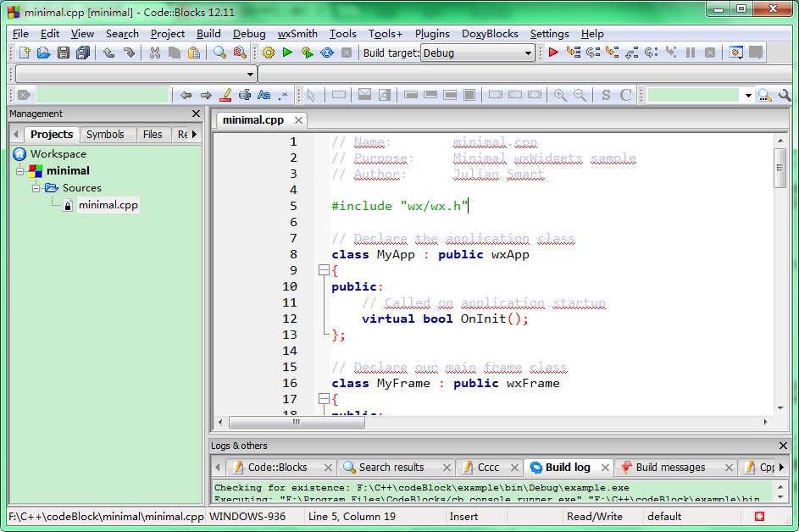Switch to the Search results tab
799x532 pixels.
[x=391, y=468]
